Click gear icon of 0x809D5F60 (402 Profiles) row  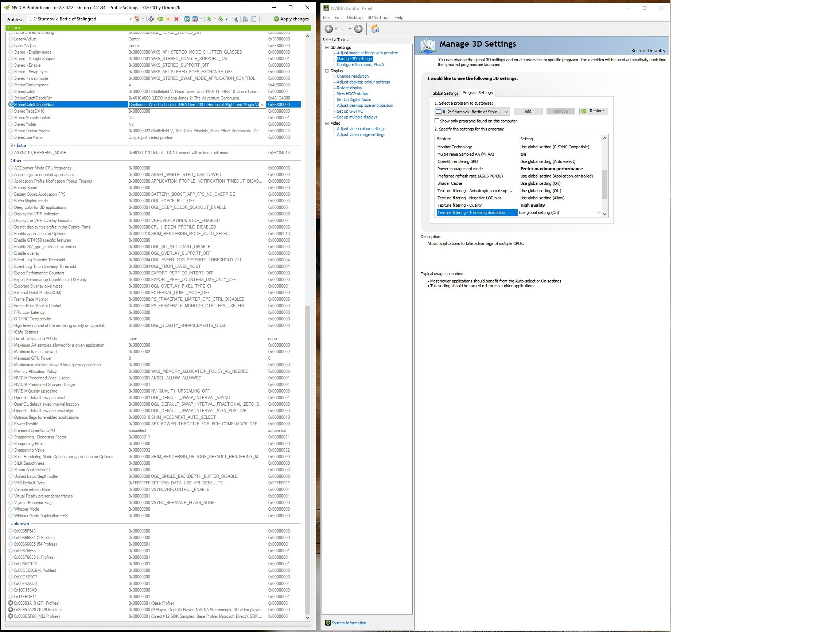(x=11, y=616)
